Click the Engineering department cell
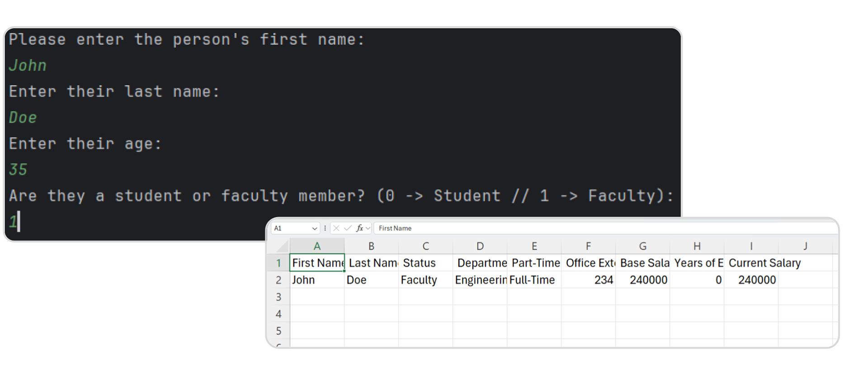This screenshot has width=868, height=375. pyautogui.click(x=480, y=280)
